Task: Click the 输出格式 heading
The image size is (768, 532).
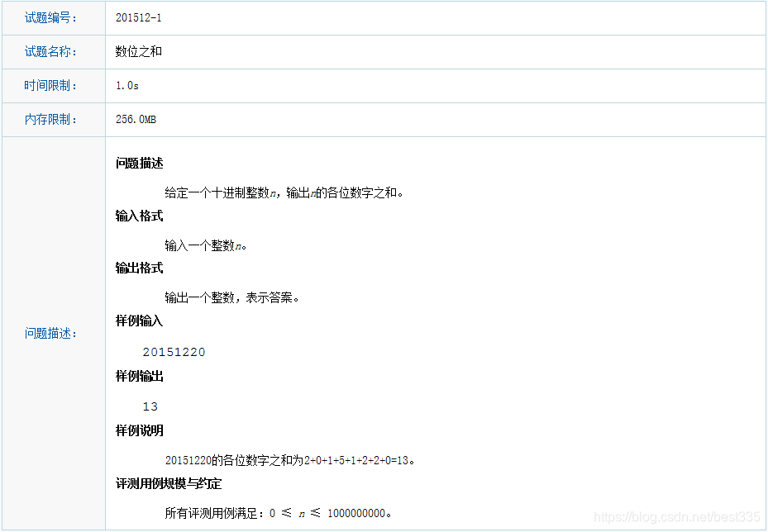Action: coord(139,268)
